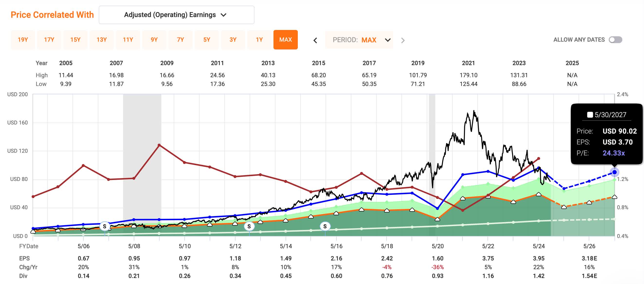Click the 11Y range button
Viewport: 644px width, 284px height.
tap(128, 39)
